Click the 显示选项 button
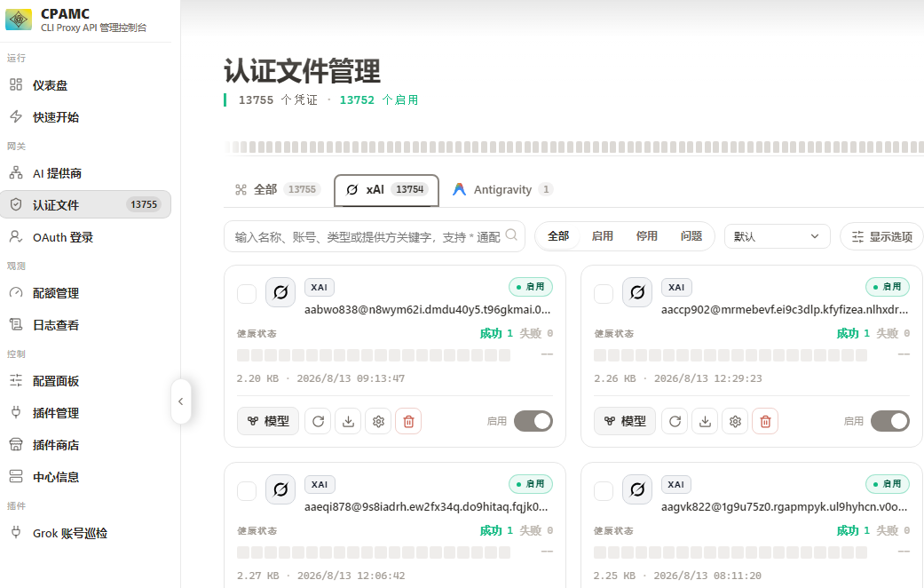The image size is (924, 588). tap(881, 236)
